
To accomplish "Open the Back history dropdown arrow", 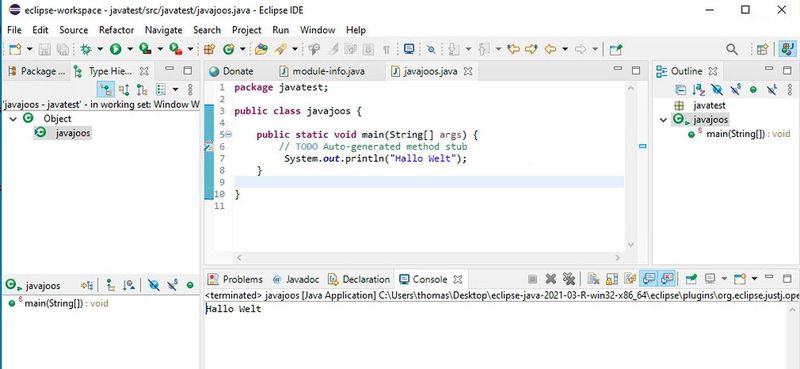I will point(565,49).
